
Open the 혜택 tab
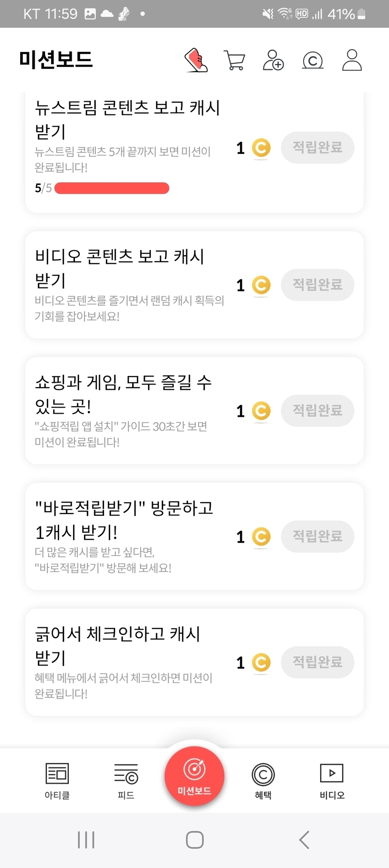point(263,780)
